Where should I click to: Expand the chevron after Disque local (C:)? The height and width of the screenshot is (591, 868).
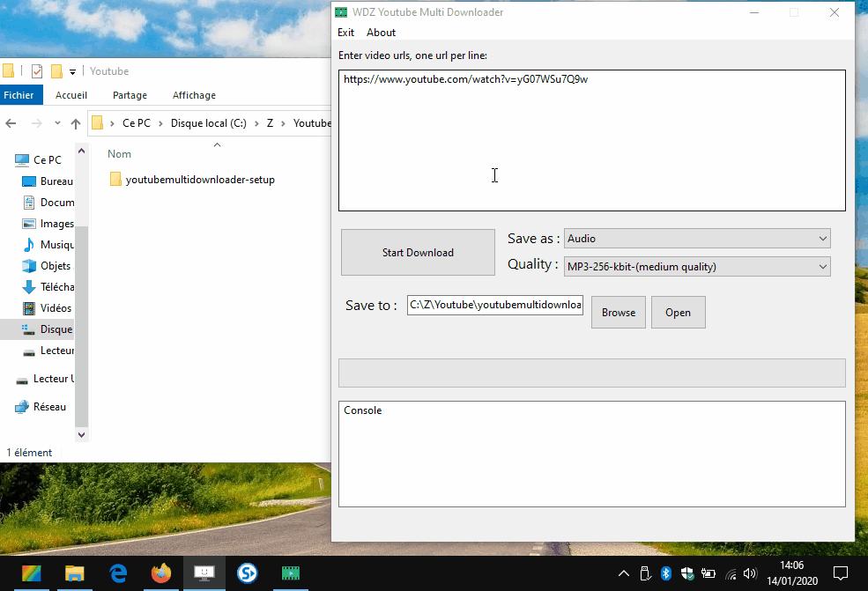point(256,123)
